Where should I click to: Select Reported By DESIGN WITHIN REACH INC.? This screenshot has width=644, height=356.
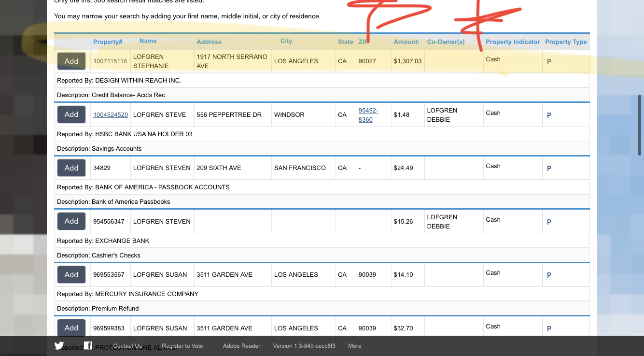(119, 81)
